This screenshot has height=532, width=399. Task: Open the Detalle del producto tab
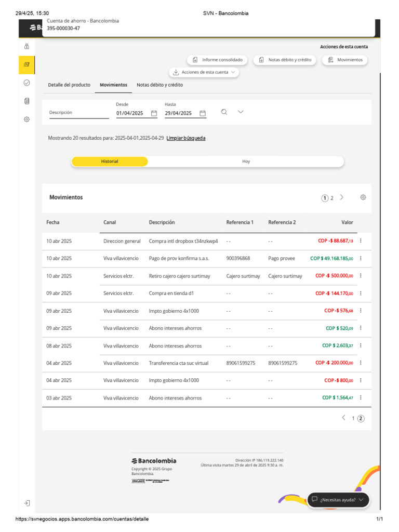point(69,85)
